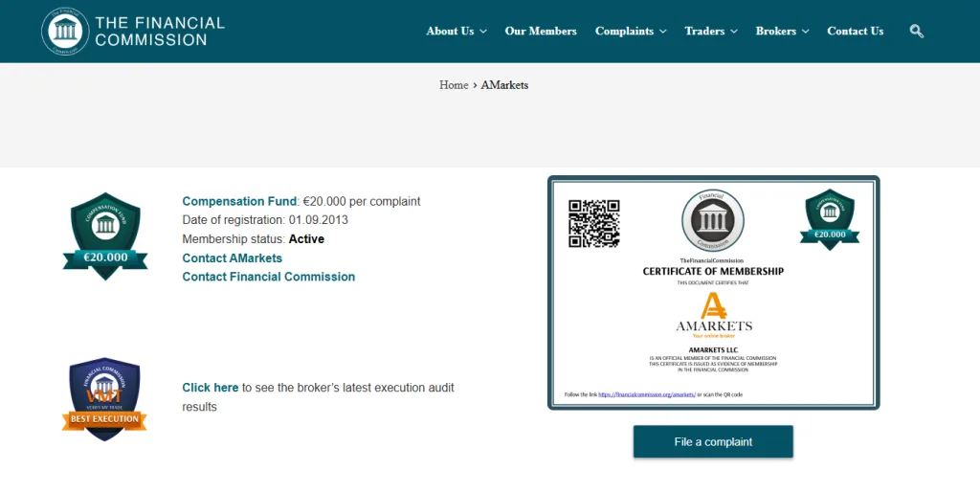The image size is (980, 493).
Task: Follow the Contact Financial Commission link
Action: tap(269, 277)
